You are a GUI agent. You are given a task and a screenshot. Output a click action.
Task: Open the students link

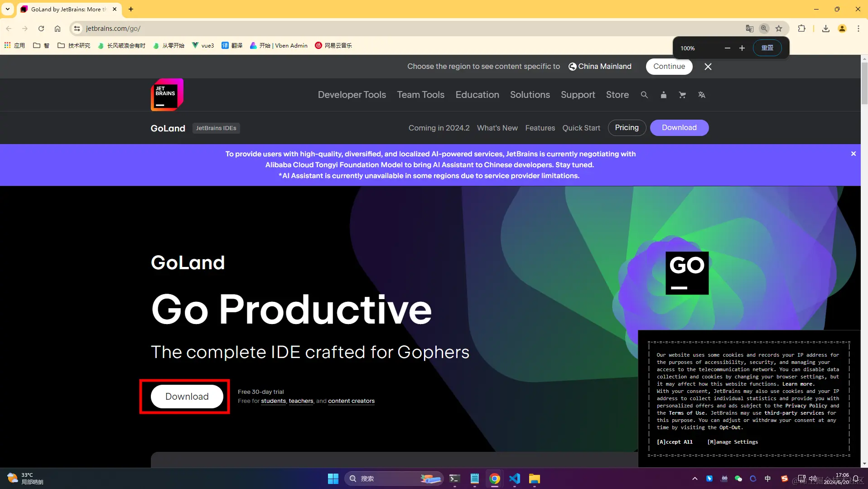click(x=273, y=401)
